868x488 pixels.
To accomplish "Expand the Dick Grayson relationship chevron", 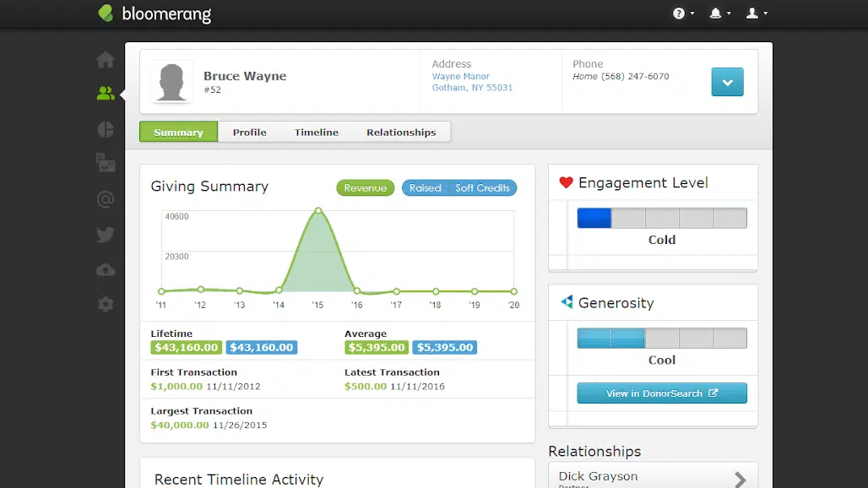I will click(x=741, y=480).
